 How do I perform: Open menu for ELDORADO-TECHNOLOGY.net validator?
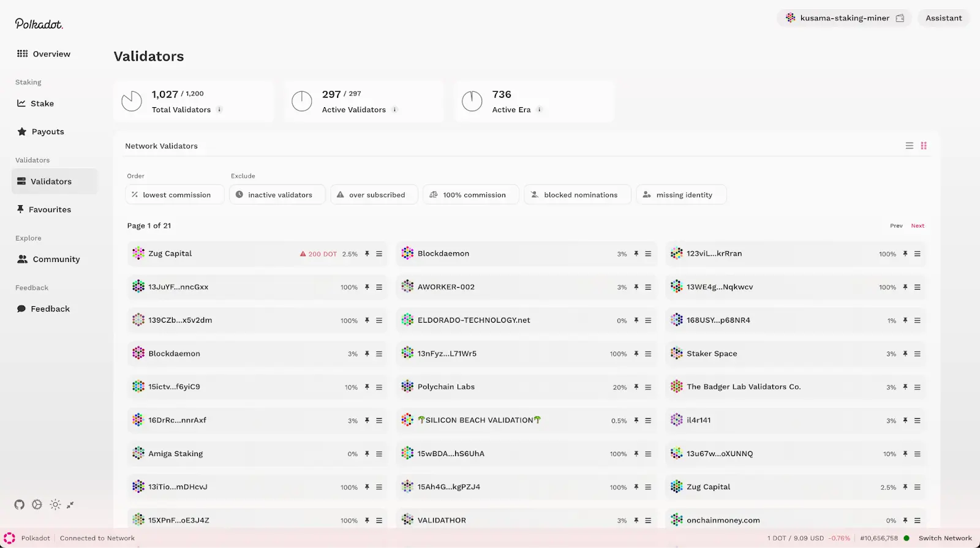click(x=648, y=320)
